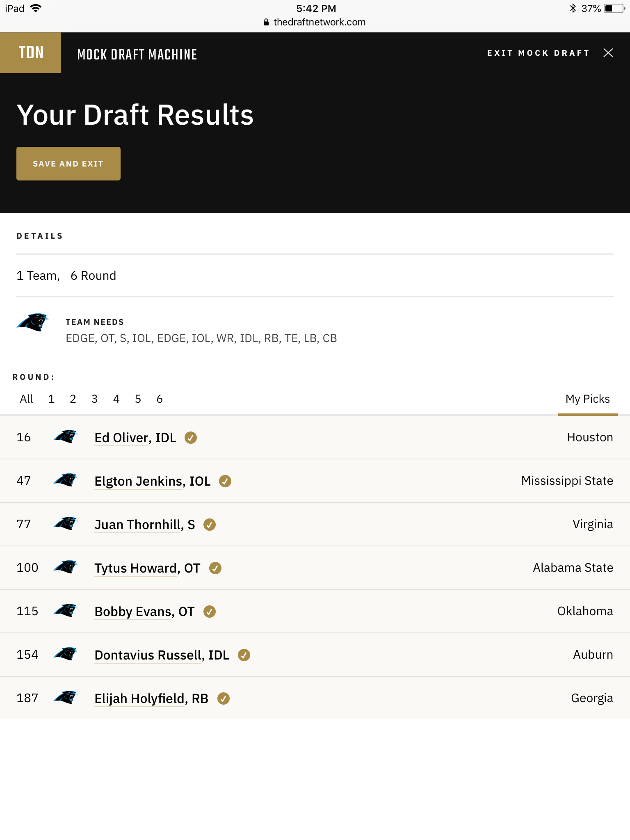The height and width of the screenshot is (840, 630).
Task: Filter picks to round 6
Action: [x=160, y=399]
